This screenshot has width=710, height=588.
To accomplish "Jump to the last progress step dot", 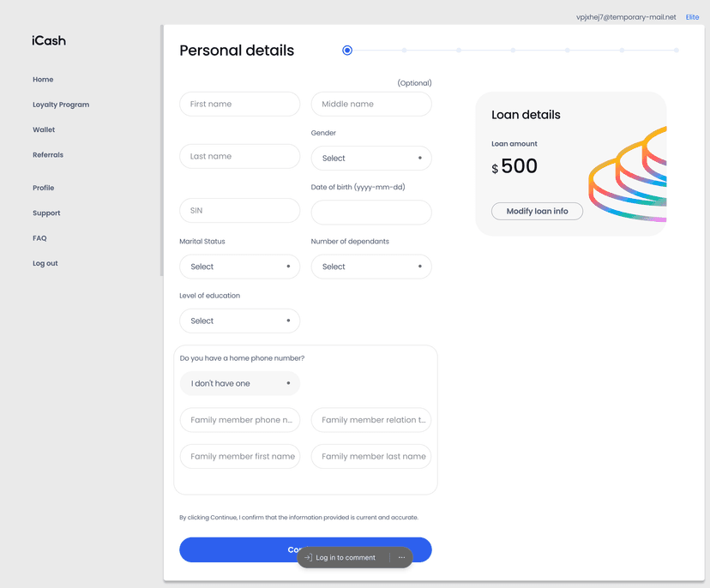I will [x=676, y=51].
